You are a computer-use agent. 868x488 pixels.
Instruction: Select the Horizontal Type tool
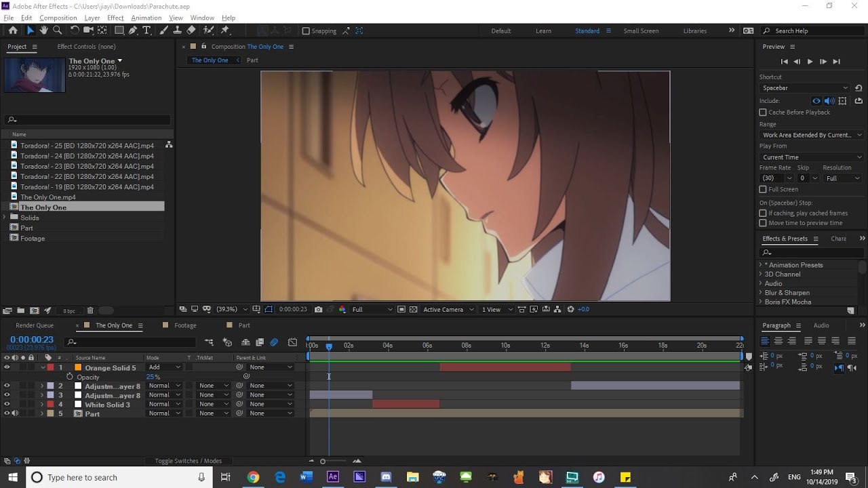tap(146, 30)
